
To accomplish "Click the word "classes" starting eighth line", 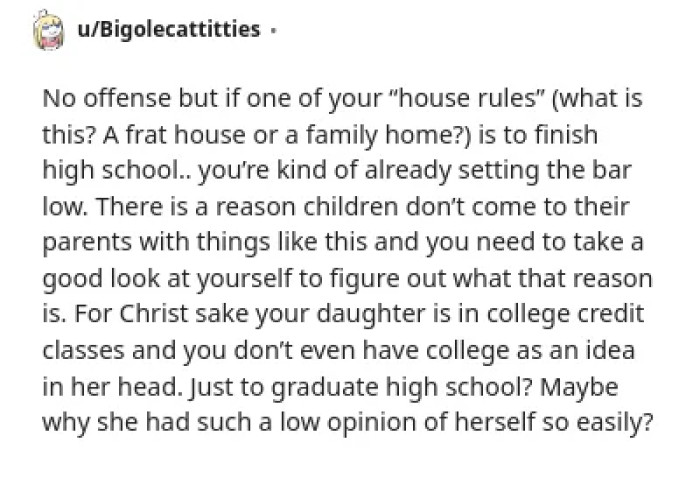I will (83, 351).
